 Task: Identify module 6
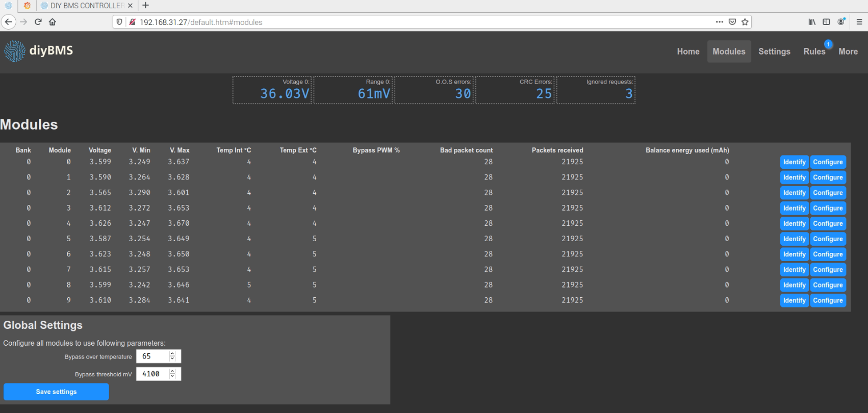tap(795, 254)
